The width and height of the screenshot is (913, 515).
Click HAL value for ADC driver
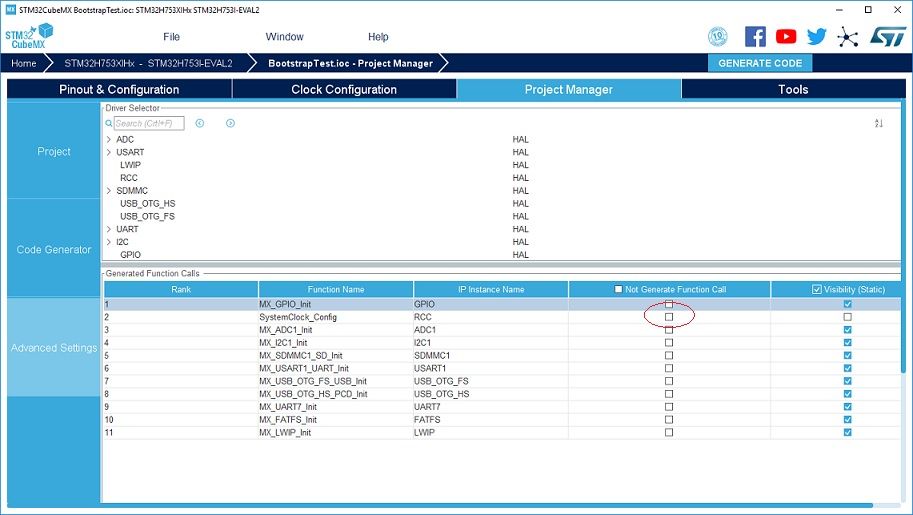521,139
